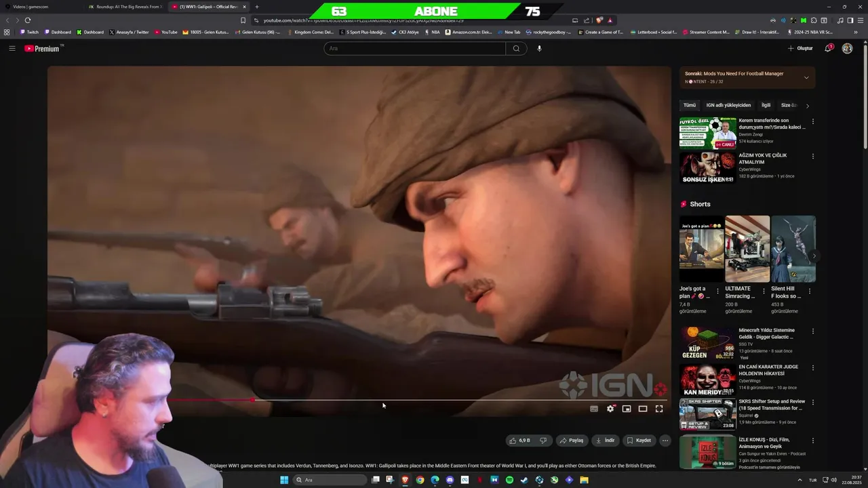Expand the Sonraki playlist panel chevron
This screenshot has height=488, width=868.
[806, 77]
